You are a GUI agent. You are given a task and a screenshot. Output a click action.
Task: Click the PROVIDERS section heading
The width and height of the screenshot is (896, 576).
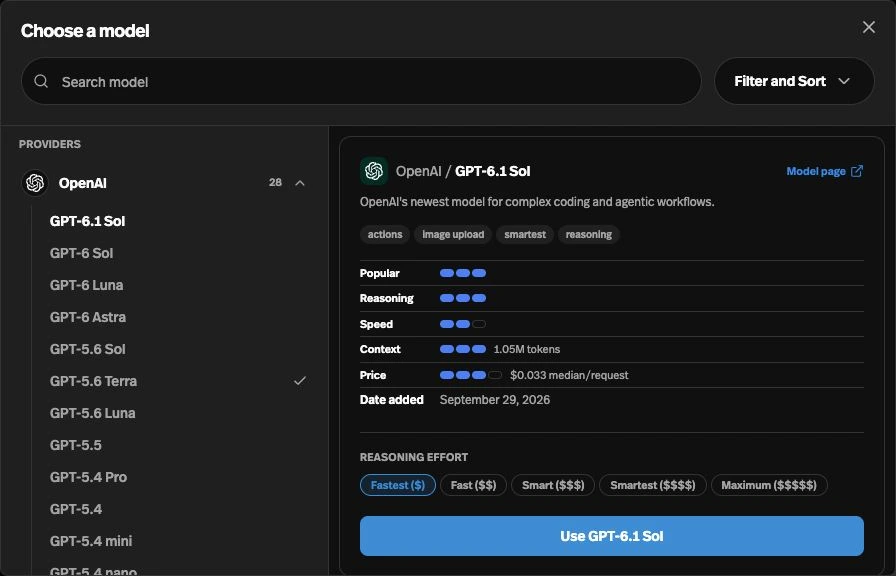50,144
